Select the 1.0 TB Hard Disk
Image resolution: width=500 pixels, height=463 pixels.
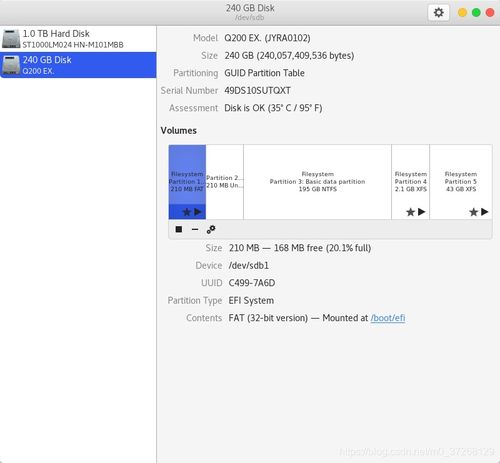coord(78,39)
